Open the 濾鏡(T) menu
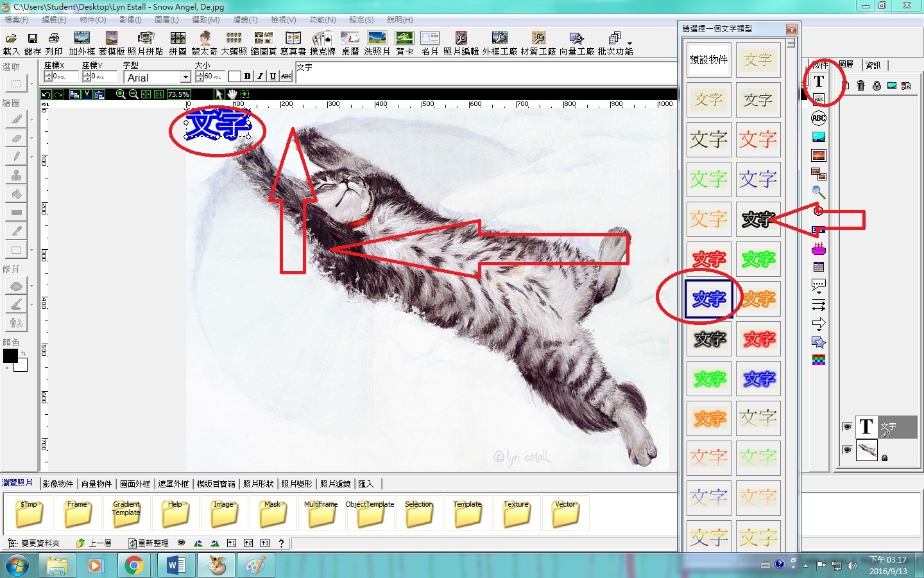This screenshot has width=924, height=578. click(x=245, y=20)
